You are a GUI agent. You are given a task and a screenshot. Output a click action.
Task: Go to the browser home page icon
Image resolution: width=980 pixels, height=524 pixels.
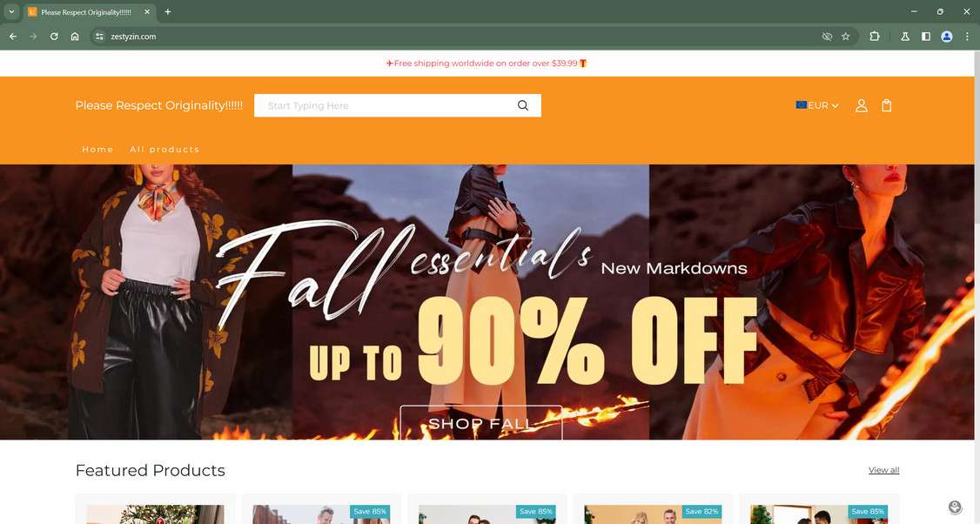click(75, 37)
